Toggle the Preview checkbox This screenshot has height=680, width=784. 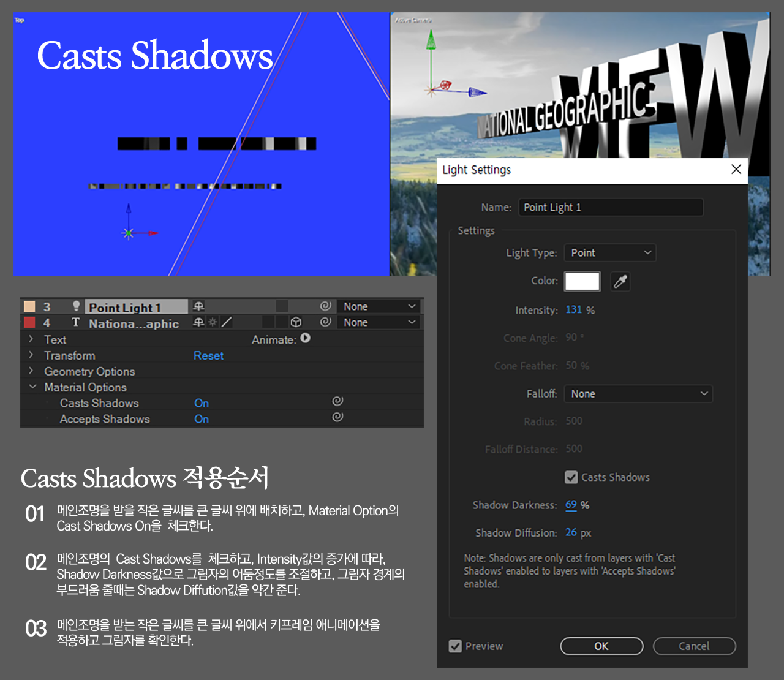(x=455, y=646)
